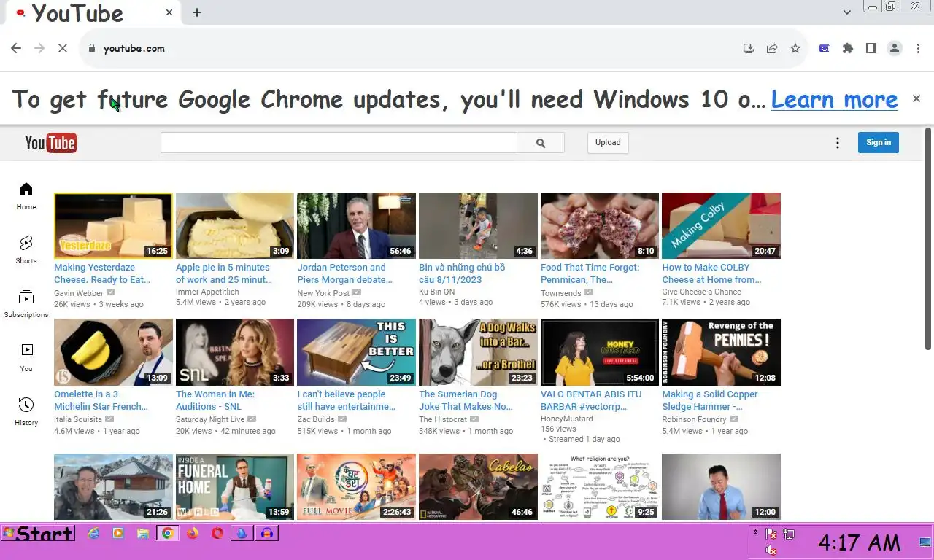
Task: Click the 4:17 AM taskbar clock
Action: (860, 542)
